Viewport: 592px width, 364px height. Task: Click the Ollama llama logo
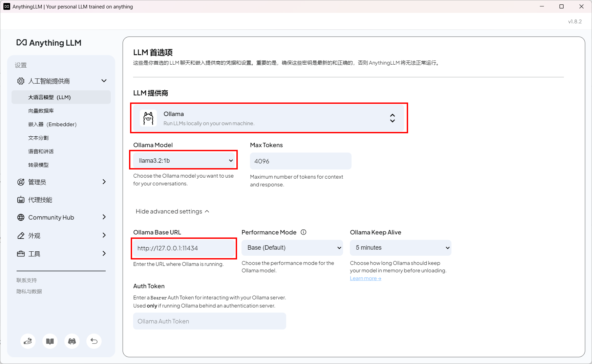click(148, 118)
